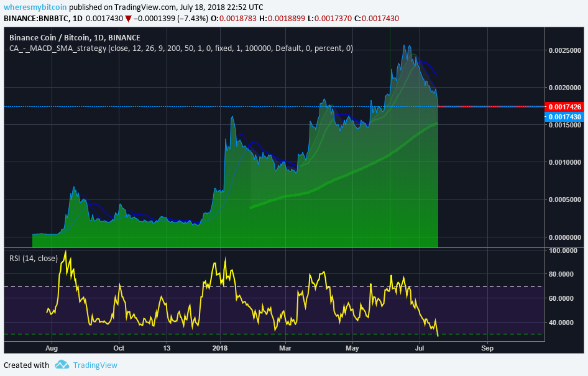The image size is (588, 376).
Task: Click the BINANCE:BNBBTC symbol header text
Action: tap(39, 19)
